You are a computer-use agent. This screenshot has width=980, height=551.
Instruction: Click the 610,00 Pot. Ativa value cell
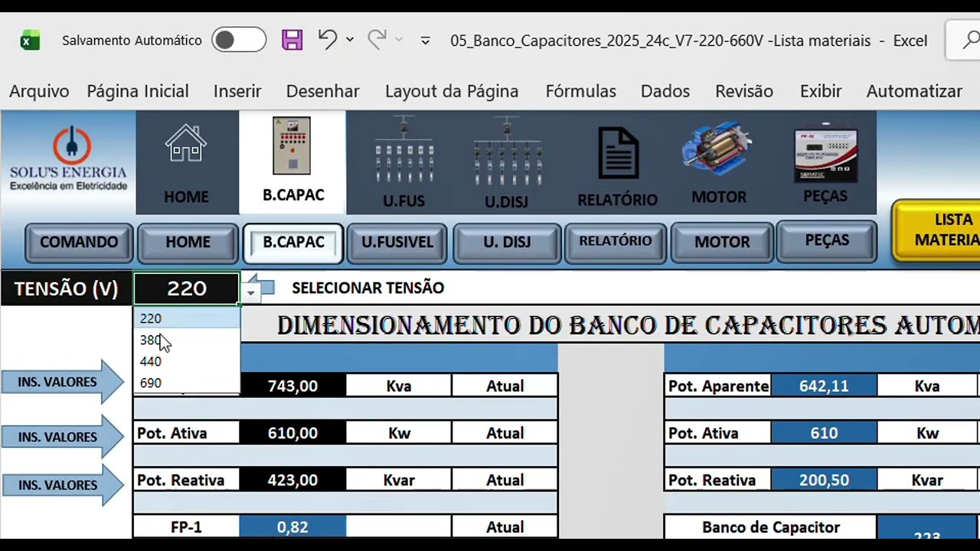292,433
